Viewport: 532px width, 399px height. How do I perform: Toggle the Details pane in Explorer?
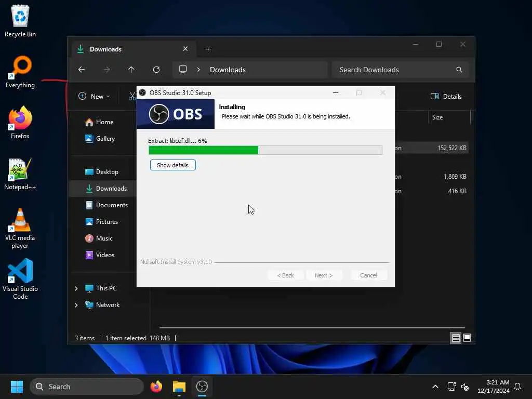pos(446,96)
